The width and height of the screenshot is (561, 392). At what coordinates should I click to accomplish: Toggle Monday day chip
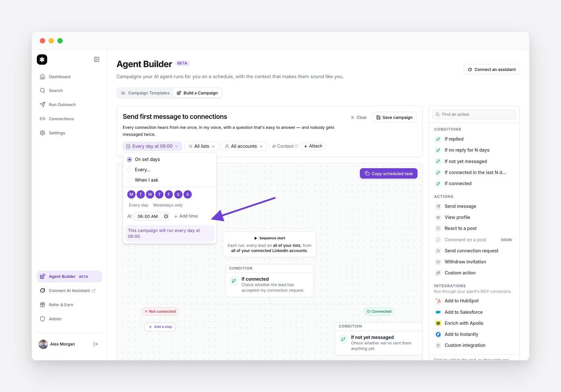(x=131, y=194)
